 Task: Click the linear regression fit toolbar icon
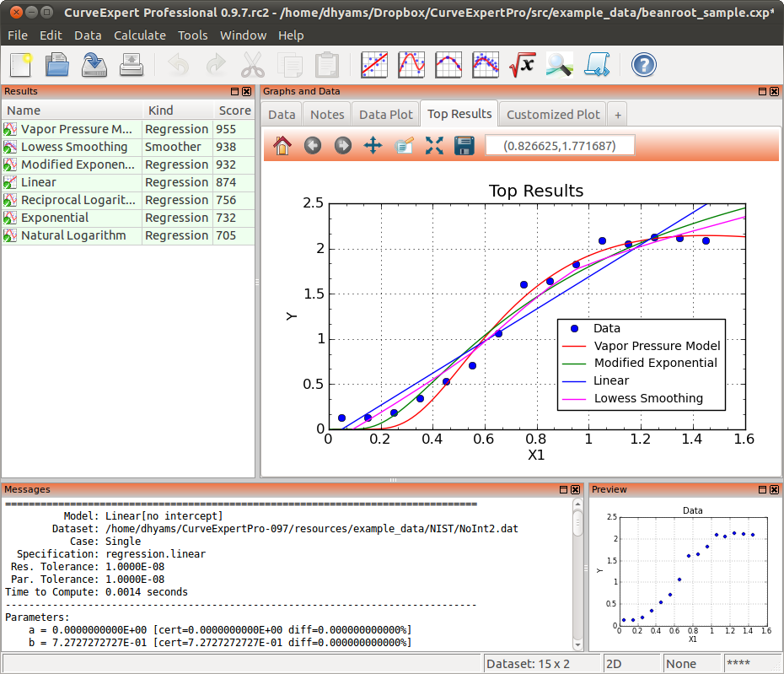[x=373, y=65]
